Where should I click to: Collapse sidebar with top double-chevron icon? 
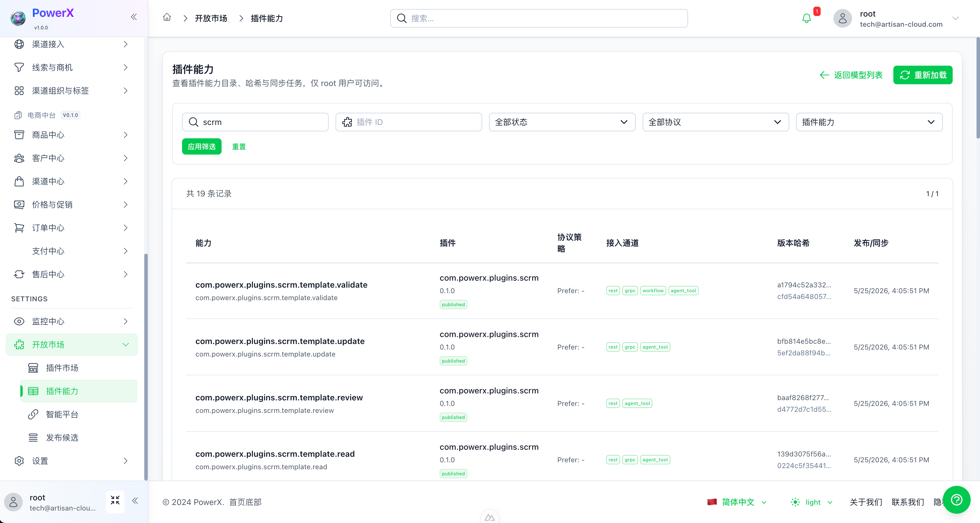pyautogui.click(x=134, y=17)
